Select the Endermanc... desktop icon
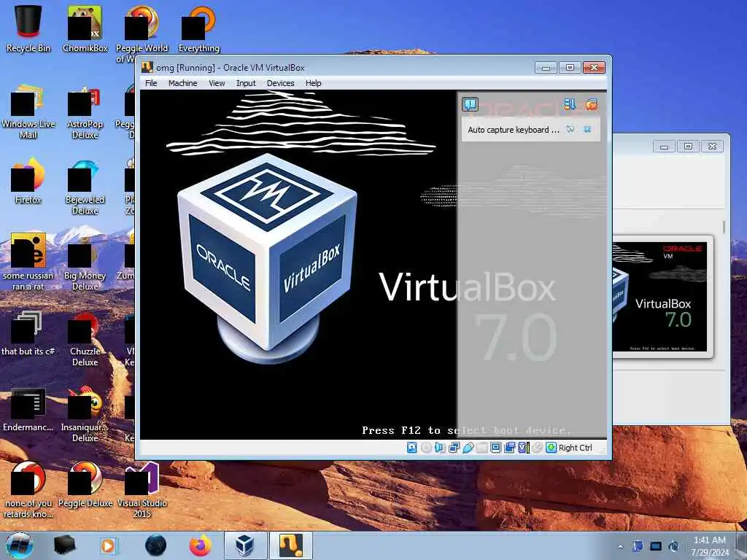The height and width of the screenshot is (560, 747). [28, 410]
